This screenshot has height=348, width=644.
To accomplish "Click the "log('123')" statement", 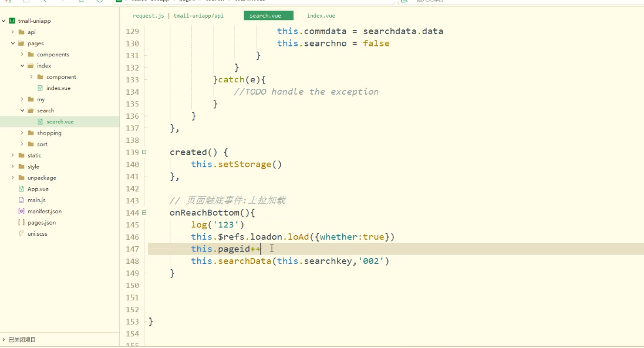I will (217, 225).
